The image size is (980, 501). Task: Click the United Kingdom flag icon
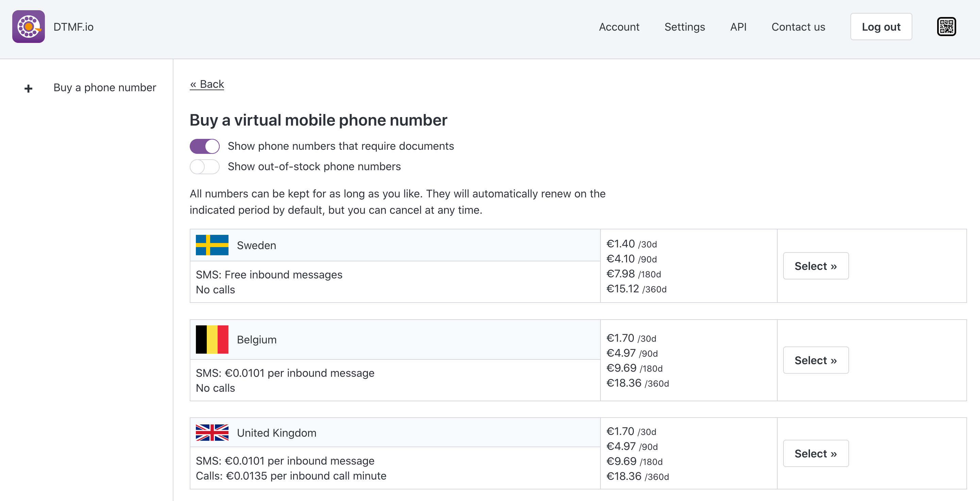[x=212, y=433]
